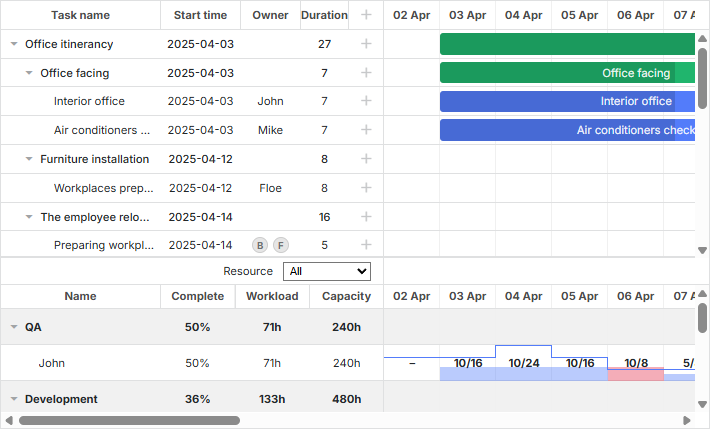This screenshot has width=710, height=429.
Task: Collapse the Development resource group
Action: 13,399
